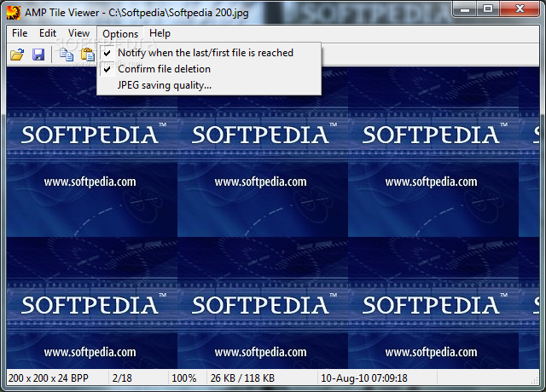Open the File menu

point(20,33)
